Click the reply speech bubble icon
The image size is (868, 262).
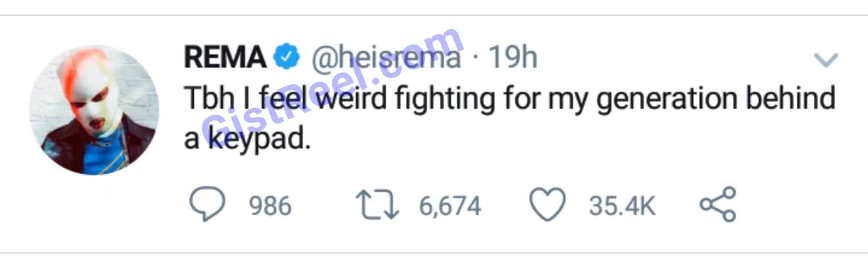click(x=207, y=205)
